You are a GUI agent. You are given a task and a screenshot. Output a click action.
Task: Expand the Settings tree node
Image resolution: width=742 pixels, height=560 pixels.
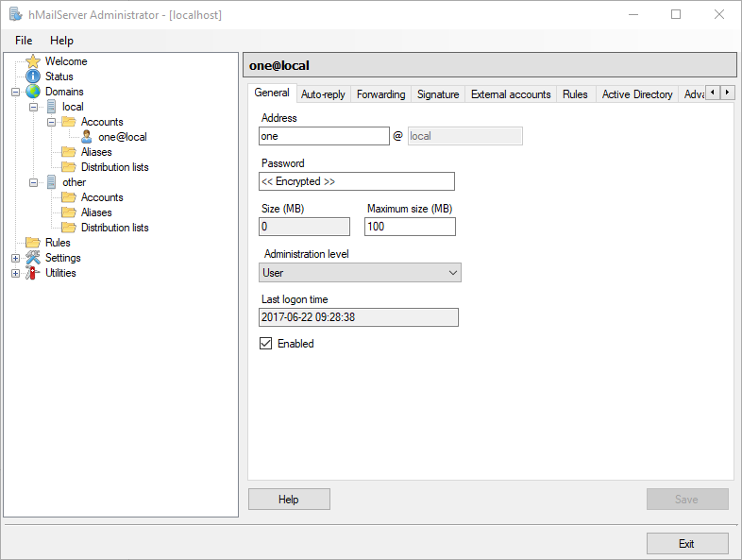[x=16, y=259]
